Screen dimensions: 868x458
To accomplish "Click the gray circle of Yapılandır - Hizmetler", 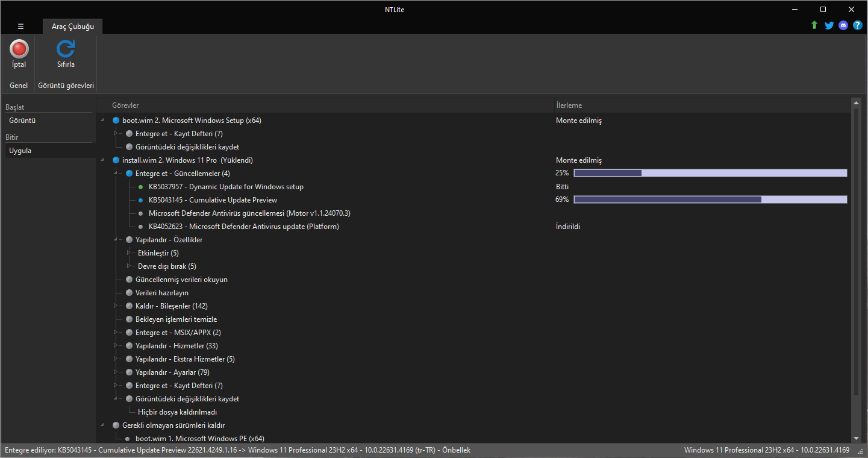I will point(129,346).
